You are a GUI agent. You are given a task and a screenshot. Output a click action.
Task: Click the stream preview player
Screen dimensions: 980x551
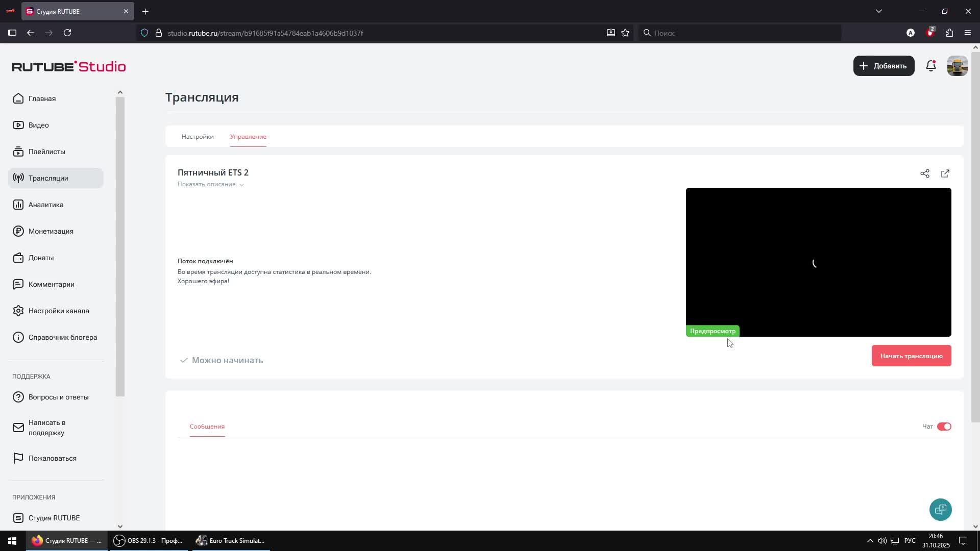coord(818,262)
